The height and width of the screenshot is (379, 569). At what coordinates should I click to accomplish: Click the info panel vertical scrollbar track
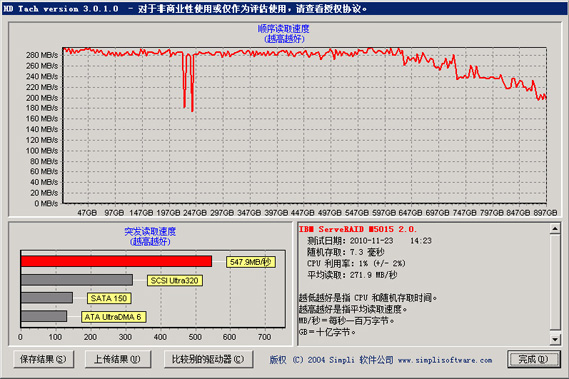click(555, 284)
